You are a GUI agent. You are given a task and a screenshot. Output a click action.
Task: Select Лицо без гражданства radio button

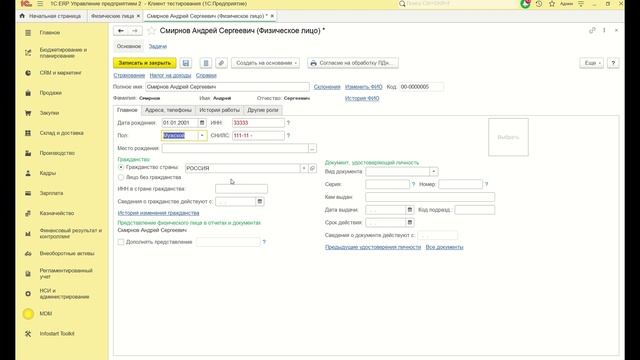coord(121,177)
